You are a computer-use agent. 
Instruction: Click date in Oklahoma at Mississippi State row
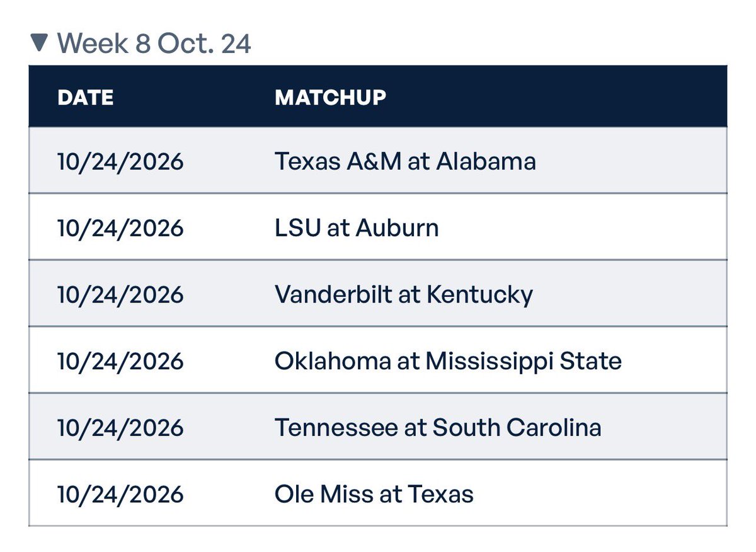click(x=120, y=361)
